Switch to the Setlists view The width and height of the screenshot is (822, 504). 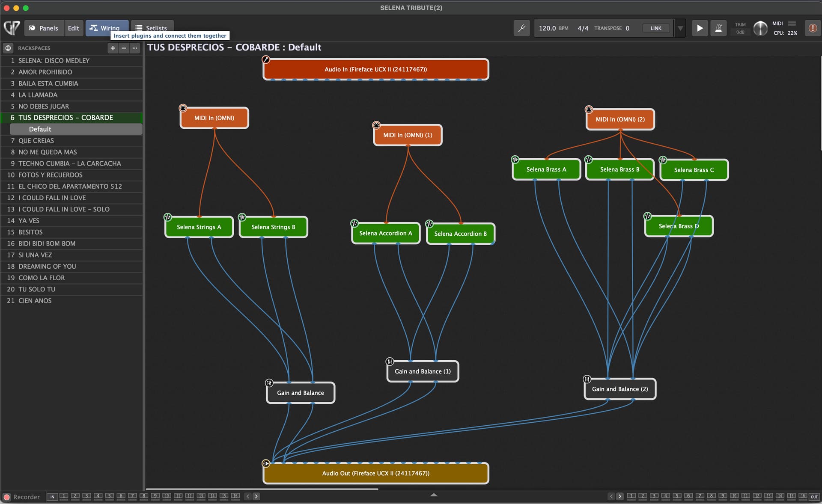152,28
